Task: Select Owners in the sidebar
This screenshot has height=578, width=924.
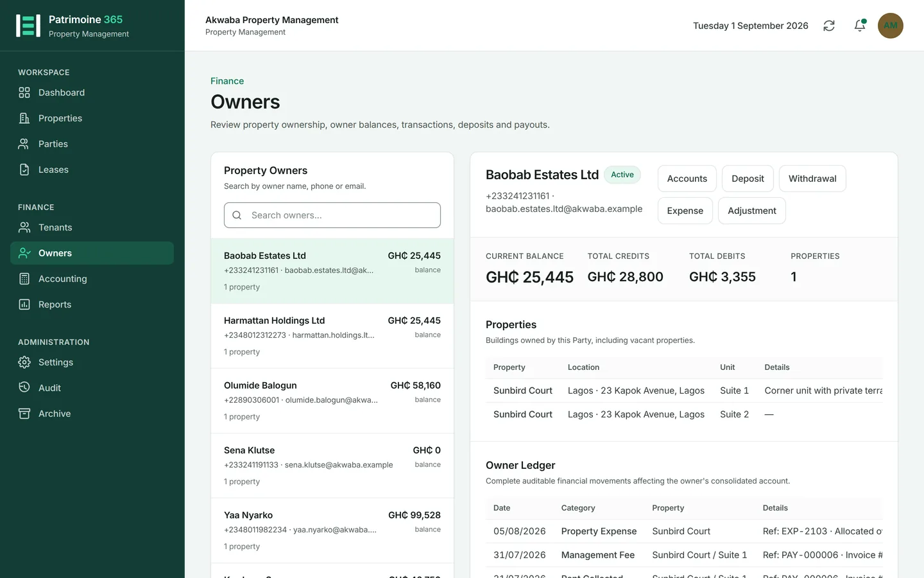Action: click(92, 253)
